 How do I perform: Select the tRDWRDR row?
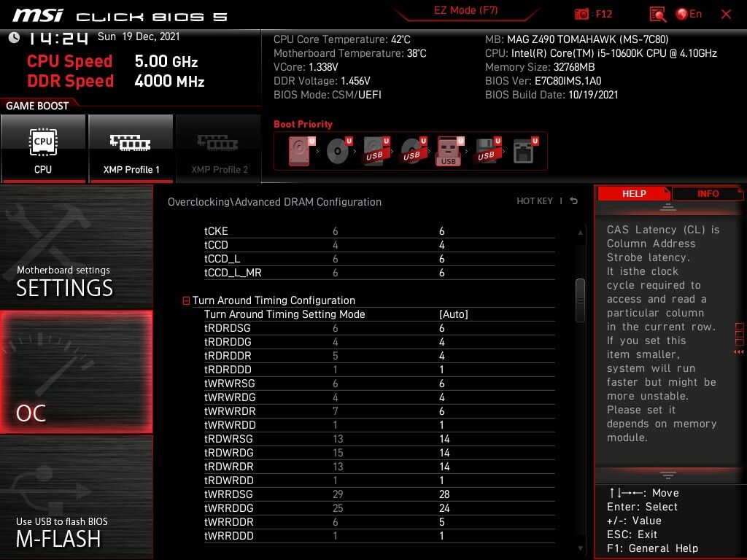point(379,467)
